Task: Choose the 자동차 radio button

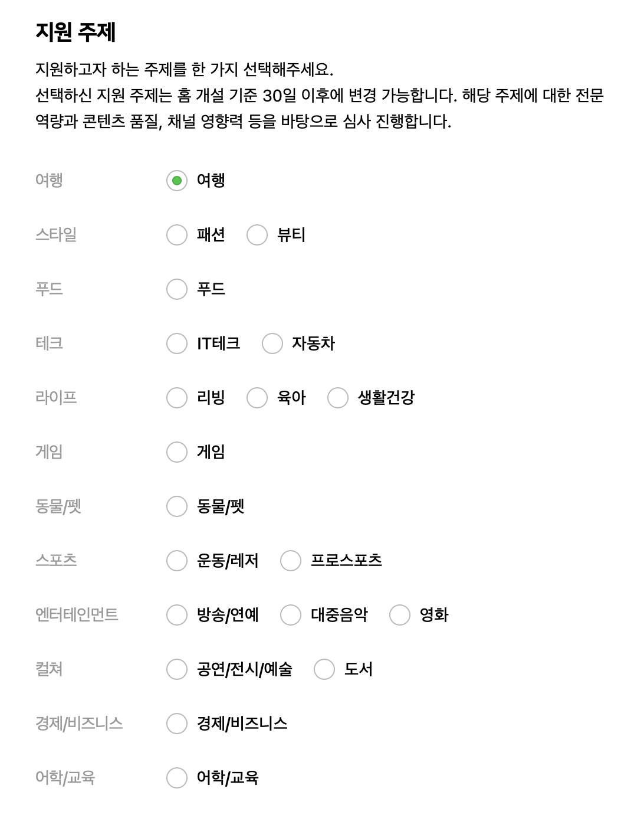Action: tap(272, 344)
